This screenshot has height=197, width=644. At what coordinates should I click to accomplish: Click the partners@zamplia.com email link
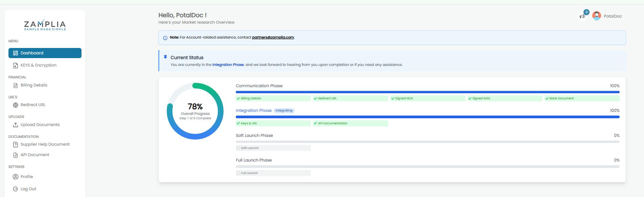[273, 38]
